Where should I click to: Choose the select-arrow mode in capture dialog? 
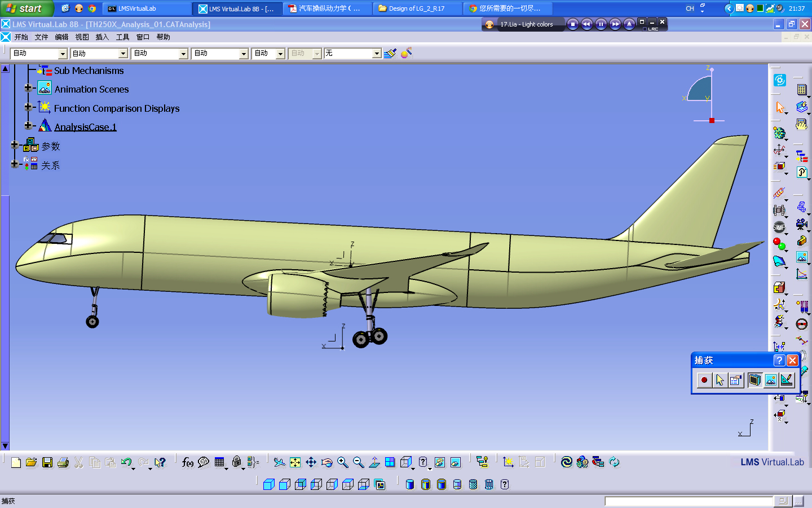tap(720, 380)
